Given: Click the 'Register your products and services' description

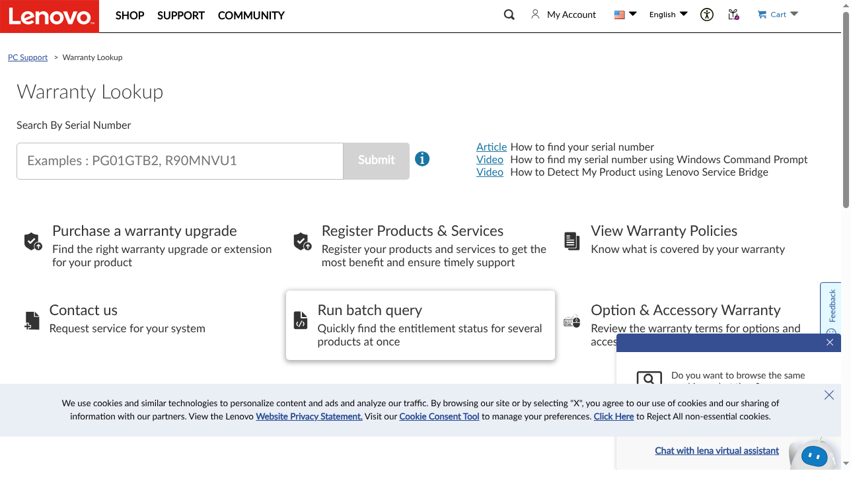Looking at the screenshot, I should click(434, 256).
